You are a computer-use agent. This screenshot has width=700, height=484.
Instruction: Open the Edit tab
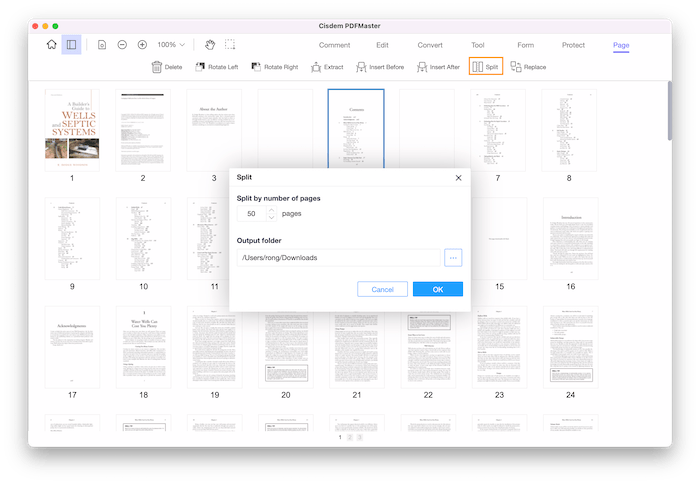point(382,45)
